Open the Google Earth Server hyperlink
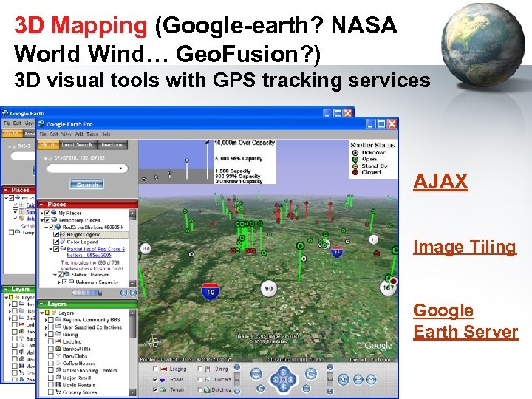 [x=465, y=321]
